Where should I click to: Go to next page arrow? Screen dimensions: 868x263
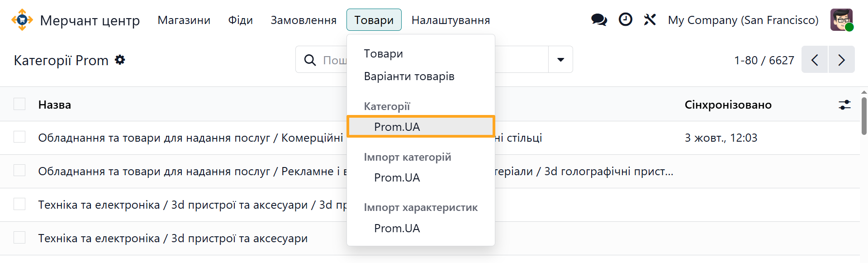tap(841, 60)
